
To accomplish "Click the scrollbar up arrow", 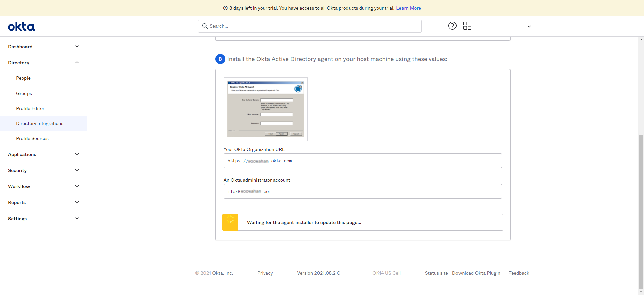I will click(641, 40).
